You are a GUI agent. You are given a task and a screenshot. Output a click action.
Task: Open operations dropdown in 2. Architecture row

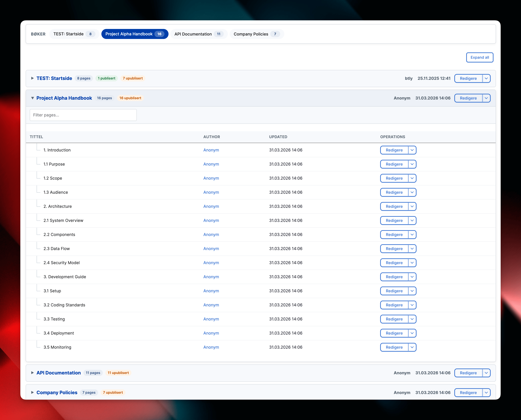pos(412,206)
